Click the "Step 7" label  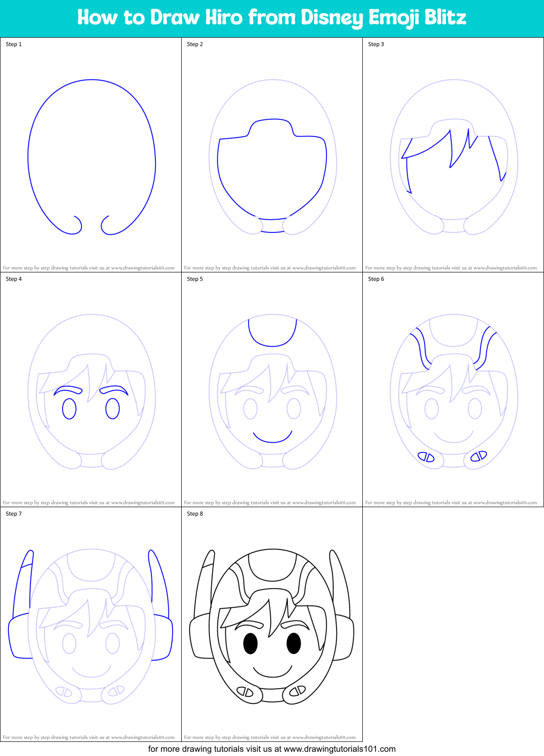[14, 514]
